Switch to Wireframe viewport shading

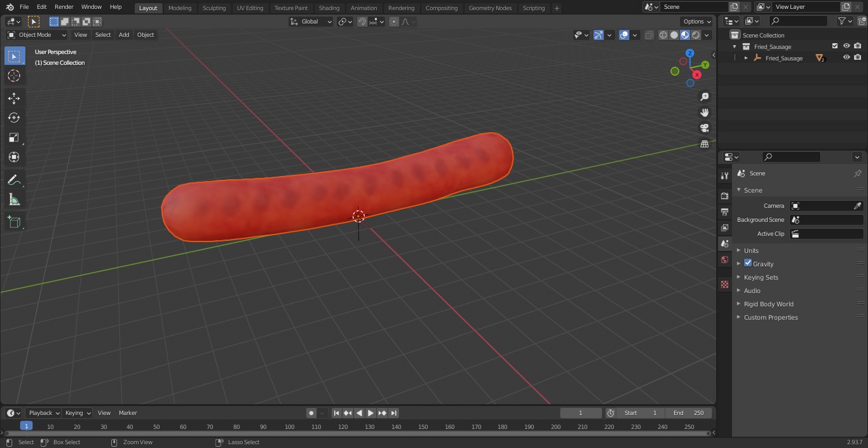tap(663, 35)
